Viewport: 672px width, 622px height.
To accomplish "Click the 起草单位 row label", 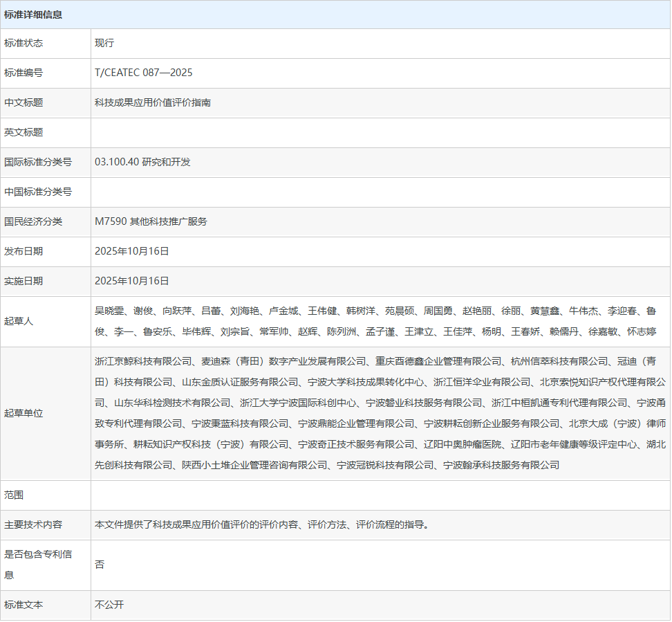I will click(x=24, y=413).
